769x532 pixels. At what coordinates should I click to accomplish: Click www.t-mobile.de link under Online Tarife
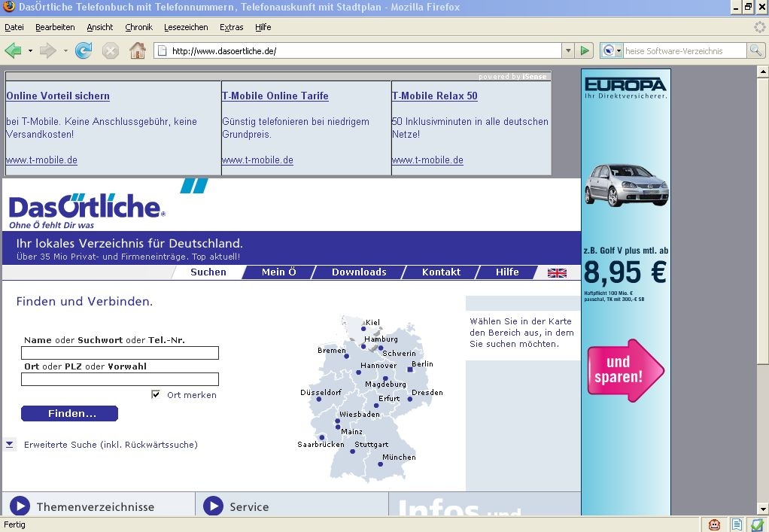257,160
